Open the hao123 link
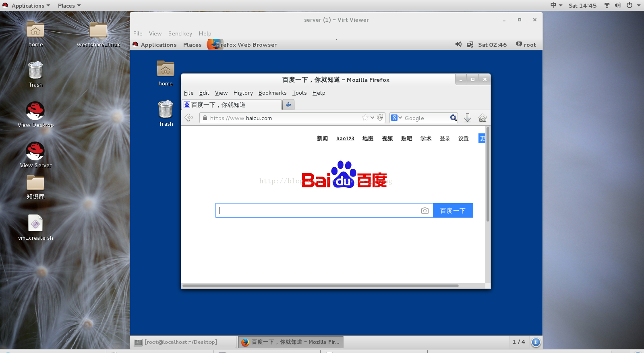 (x=345, y=138)
